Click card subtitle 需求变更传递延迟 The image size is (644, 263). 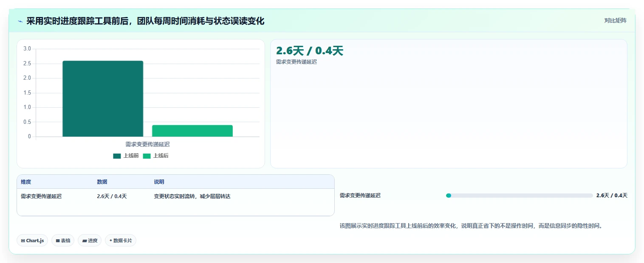pyautogui.click(x=297, y=62)
